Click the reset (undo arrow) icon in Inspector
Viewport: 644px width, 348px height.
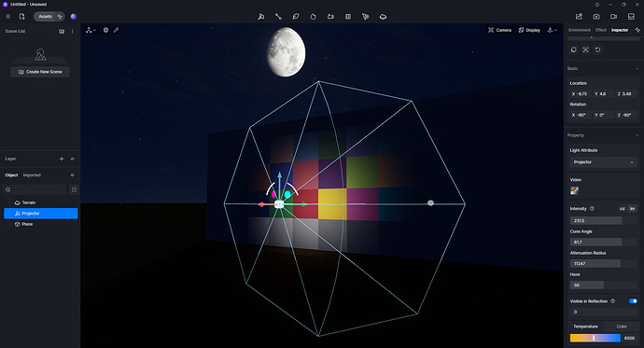coord(597,49)
